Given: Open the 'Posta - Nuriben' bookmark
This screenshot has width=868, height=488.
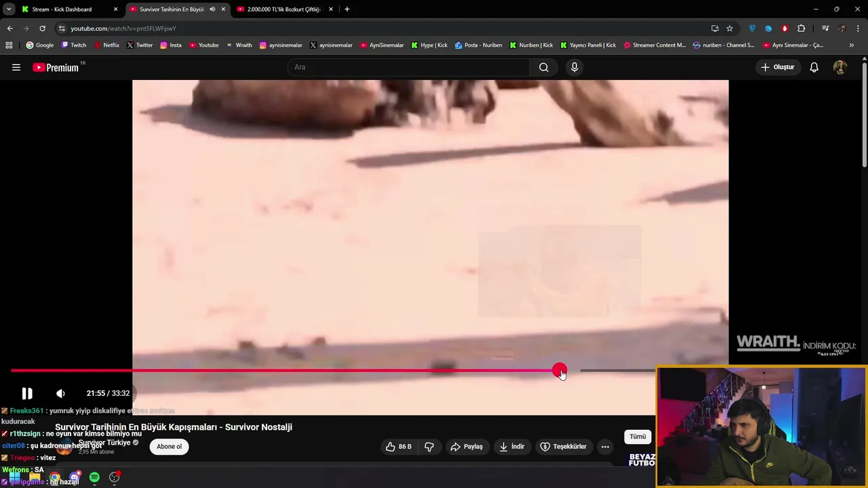Looking at the screenshot, I should 479,45.
